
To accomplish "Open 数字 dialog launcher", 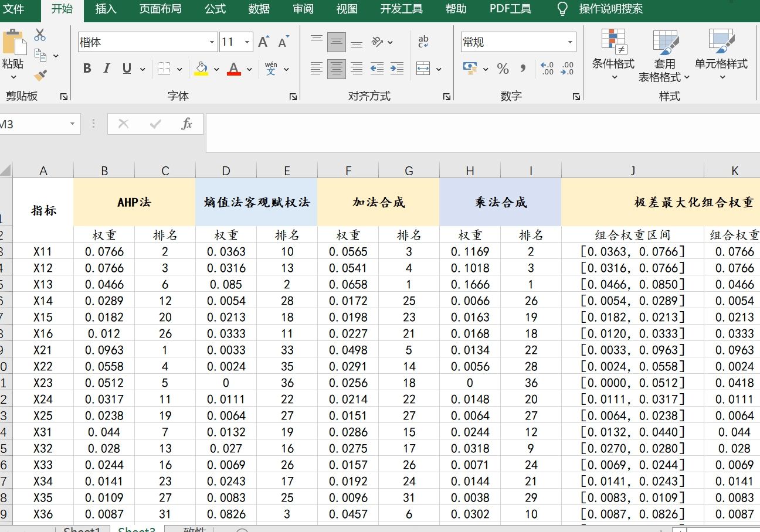I will click(x=576, y=96).
